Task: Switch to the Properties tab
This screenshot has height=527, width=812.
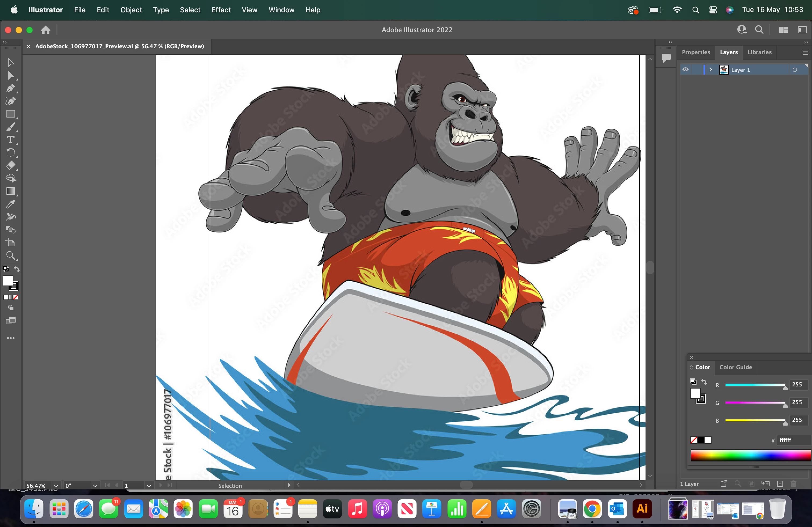Action: point(696,52)
